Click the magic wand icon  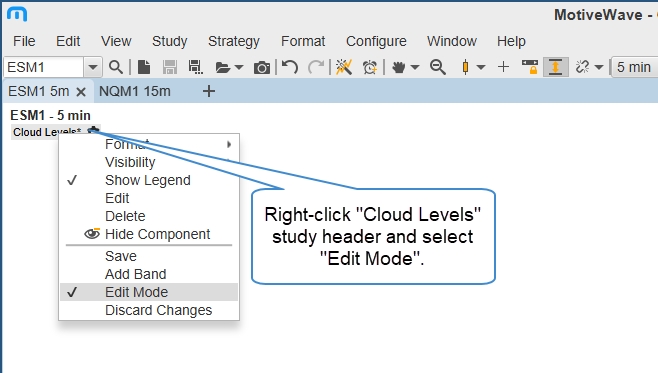point(344,67)
